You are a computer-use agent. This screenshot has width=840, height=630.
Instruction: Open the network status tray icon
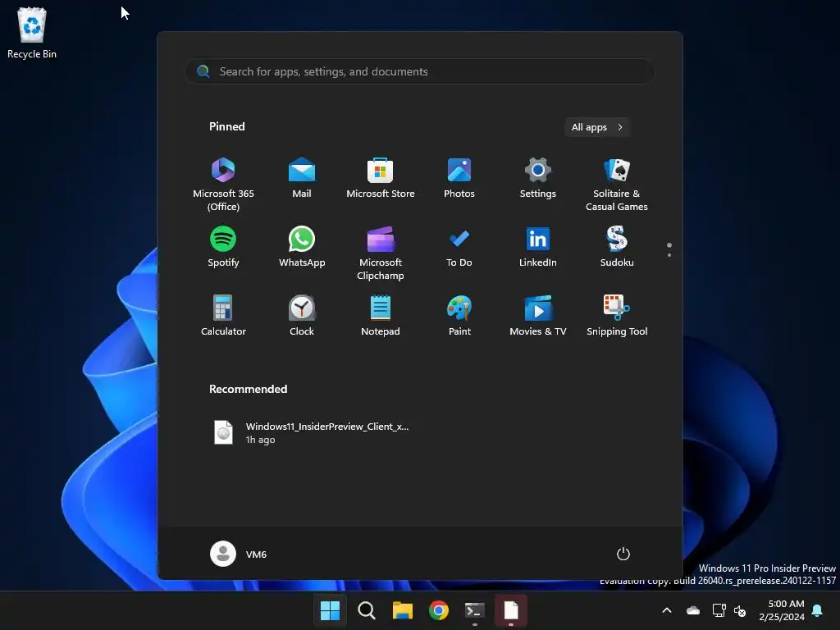(x=719, y=610)
